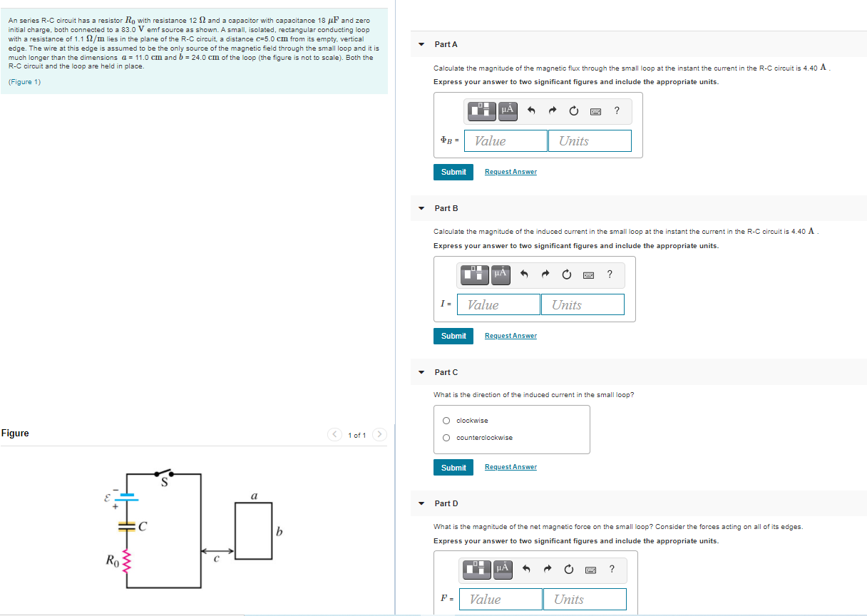Submit the answer for Part C

click(x=453, y=467)
